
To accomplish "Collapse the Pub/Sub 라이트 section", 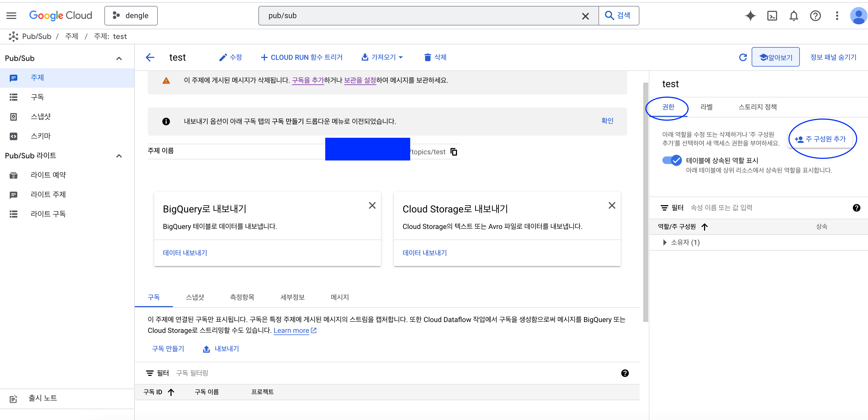I will (119, 156).
